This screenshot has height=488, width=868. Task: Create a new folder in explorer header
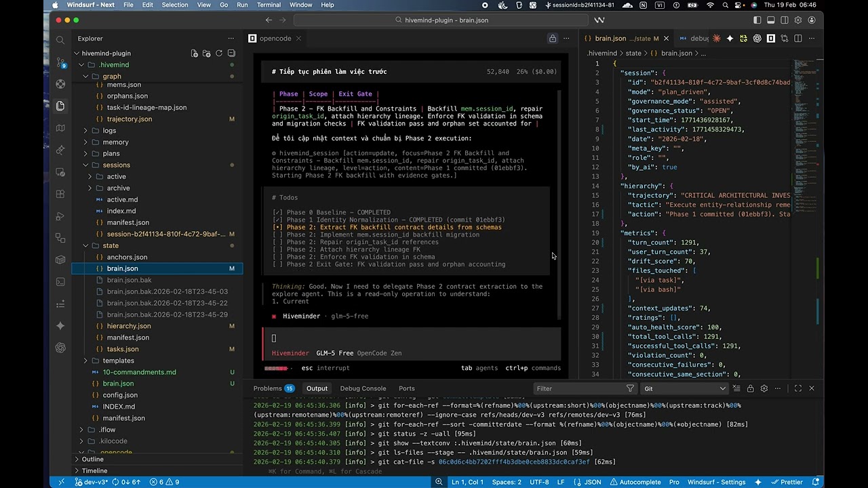click(207, 54)
